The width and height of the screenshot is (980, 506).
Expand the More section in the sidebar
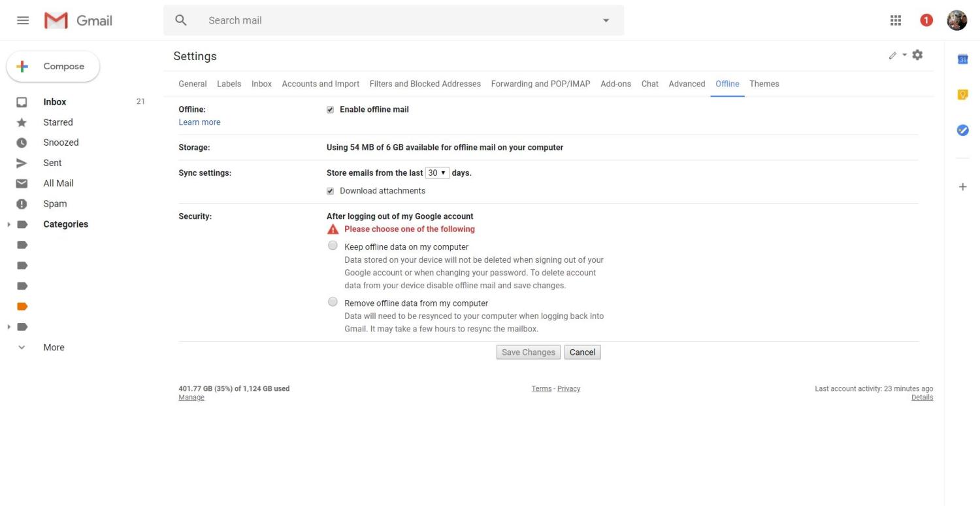[54, 348]
